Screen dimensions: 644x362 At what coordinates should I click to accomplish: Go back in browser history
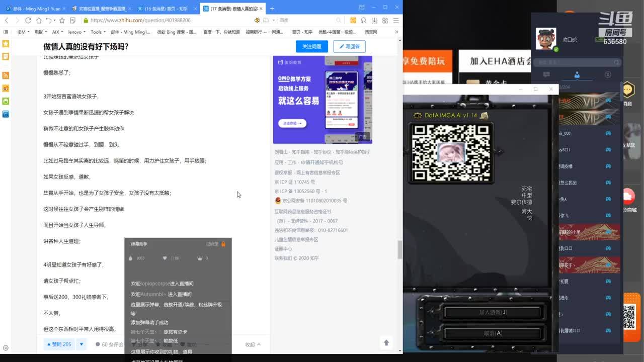pyautogui.click(x=7, y=21)
